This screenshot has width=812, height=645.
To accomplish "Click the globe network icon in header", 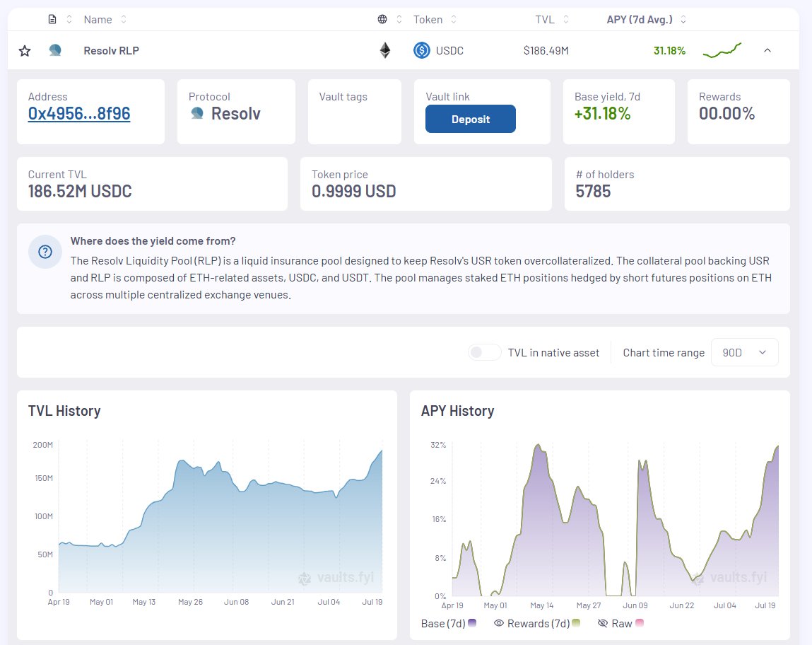I will [382, 19].
